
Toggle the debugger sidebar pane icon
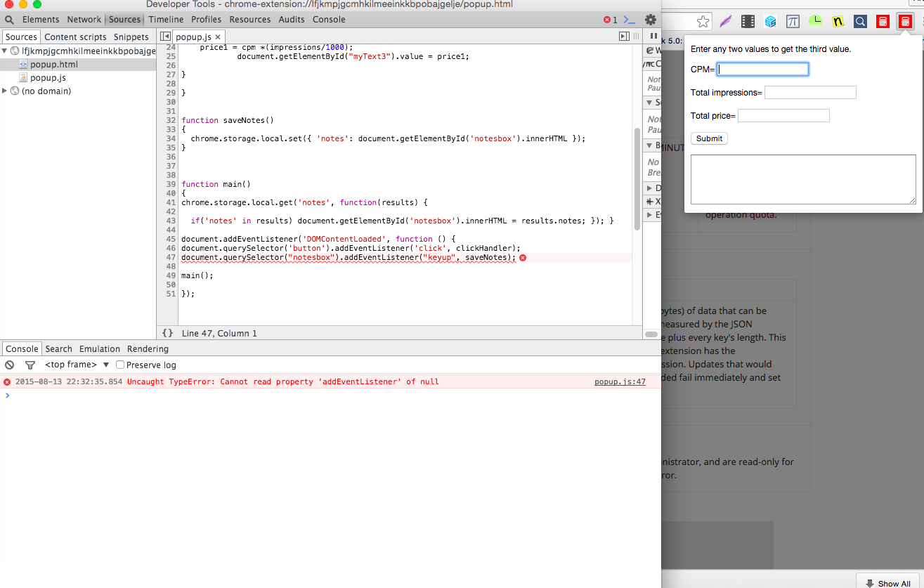tap(624, 37)
